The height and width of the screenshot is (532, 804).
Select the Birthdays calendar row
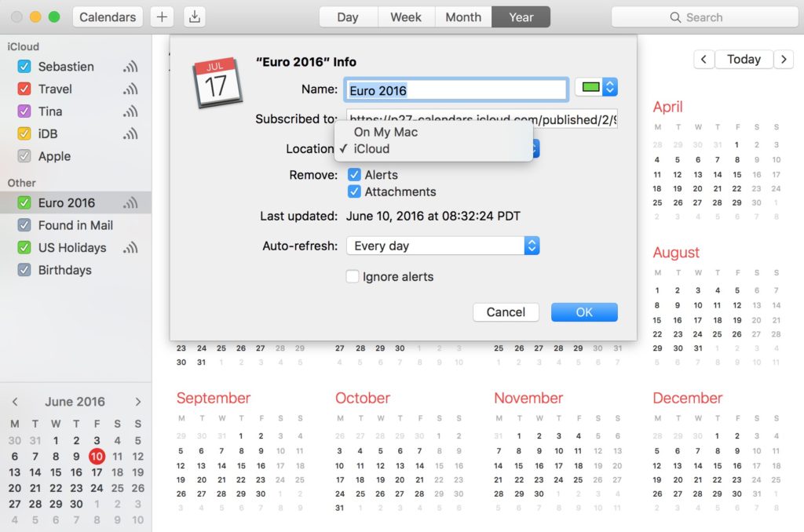76,270
